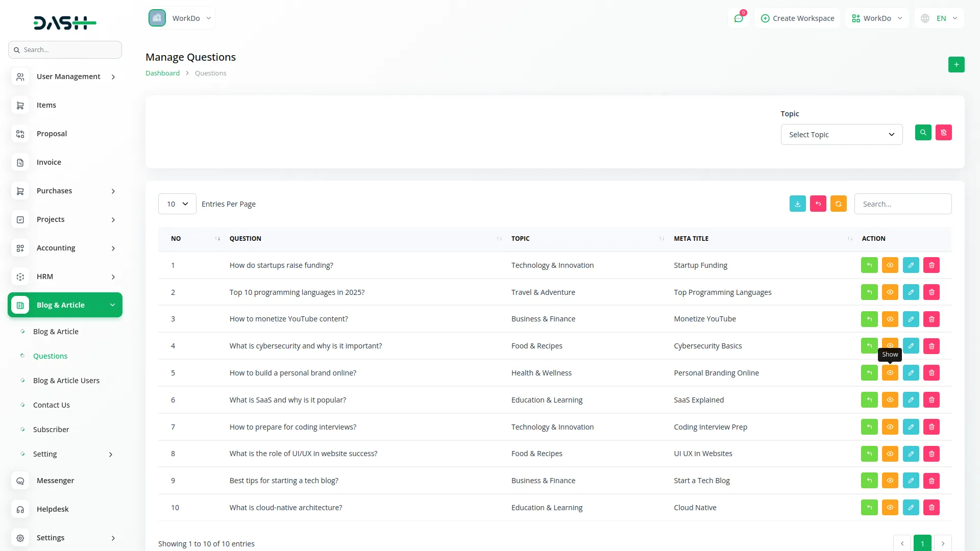Go to Dashboard breadcrumb link
Image resolution: width=980 pixels, height=551 pixels.
(x=162, y=73)
